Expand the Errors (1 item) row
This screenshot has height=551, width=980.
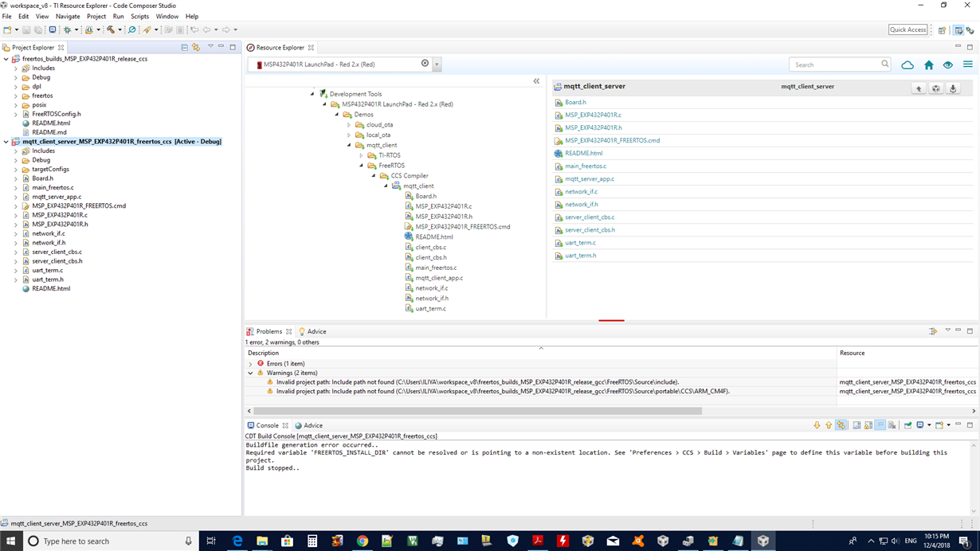tap(250, 364)
